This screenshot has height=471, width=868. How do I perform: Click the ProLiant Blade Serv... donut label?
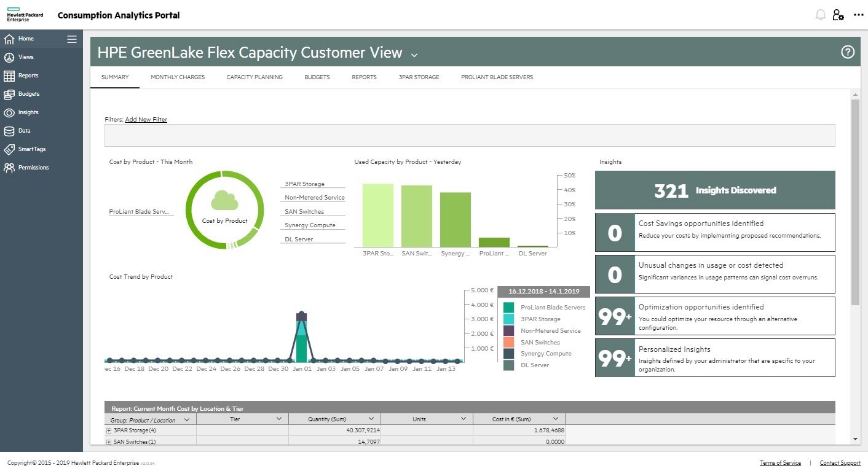(138, 212)
